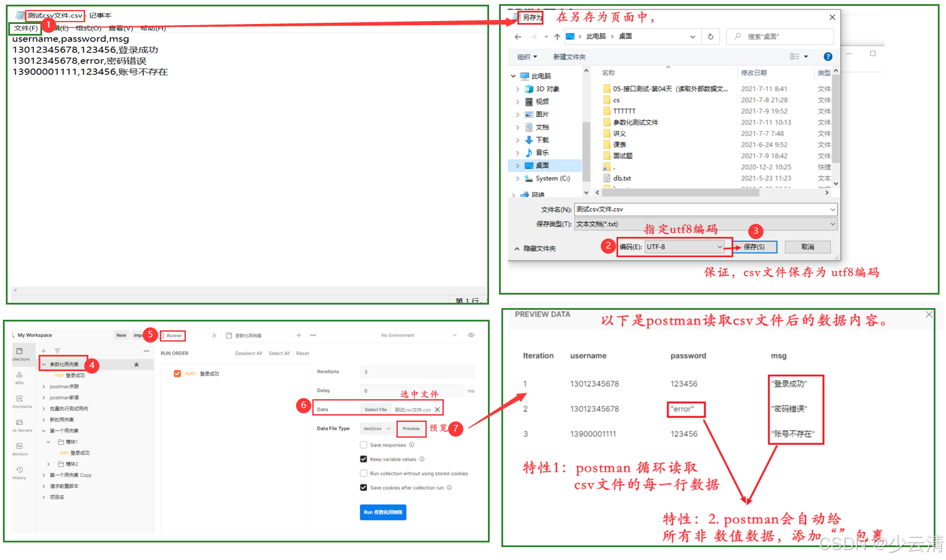Click the Reset link in run order
This screenshot has height=560, width=946.
[302, 353]
